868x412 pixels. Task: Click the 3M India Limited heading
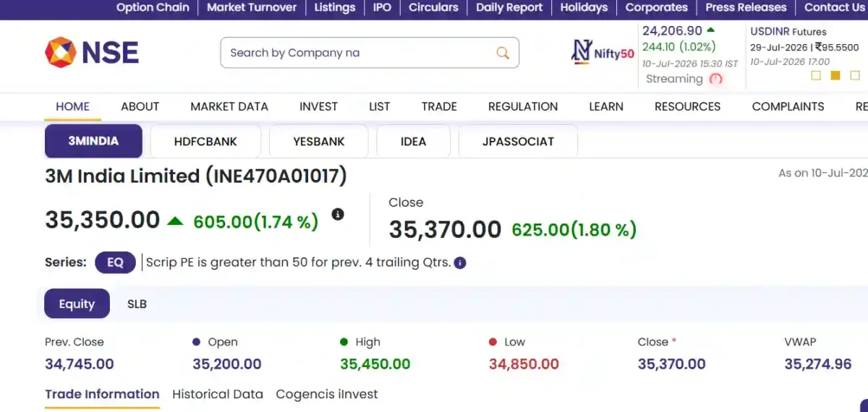(x=196, y=176)
